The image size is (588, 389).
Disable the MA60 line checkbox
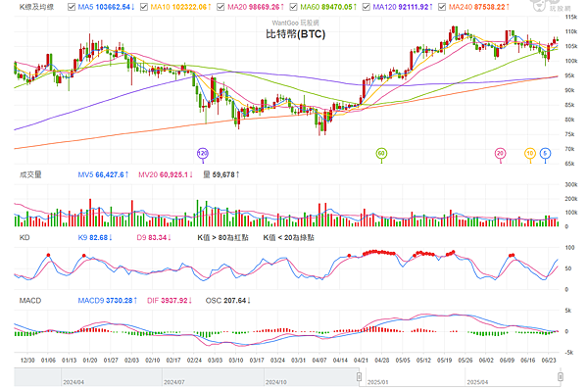pyautogui.click(x=293, y=7)
